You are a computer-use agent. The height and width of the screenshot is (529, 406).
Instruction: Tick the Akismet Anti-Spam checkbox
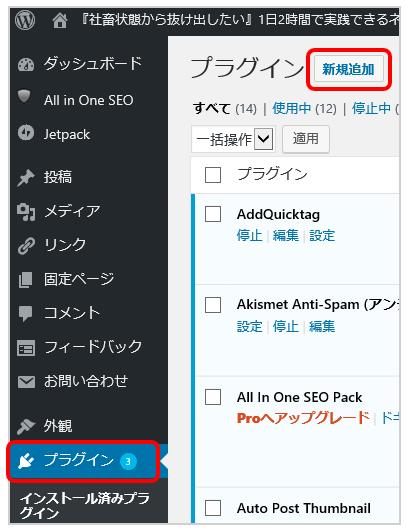coord(213,305)
